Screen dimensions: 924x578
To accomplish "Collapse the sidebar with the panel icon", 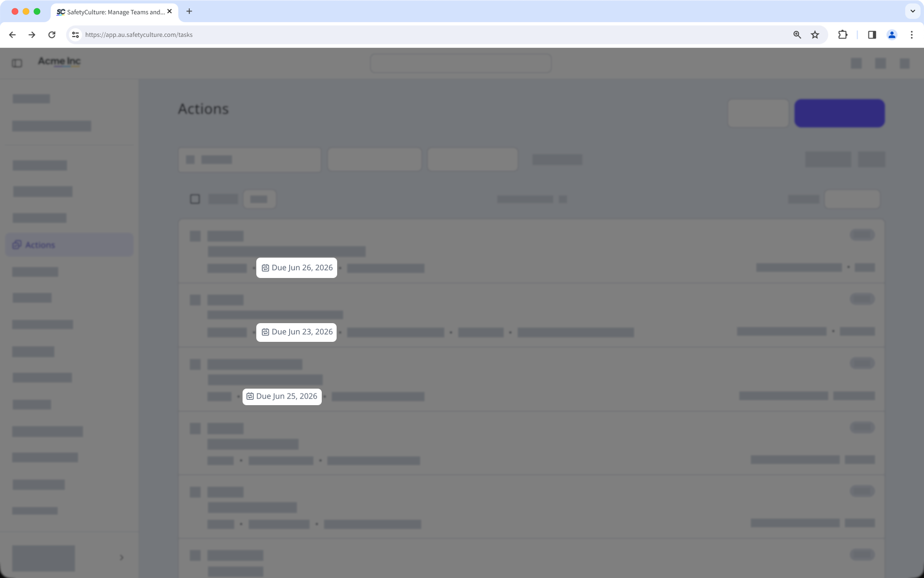I will (x=17, y=63).
